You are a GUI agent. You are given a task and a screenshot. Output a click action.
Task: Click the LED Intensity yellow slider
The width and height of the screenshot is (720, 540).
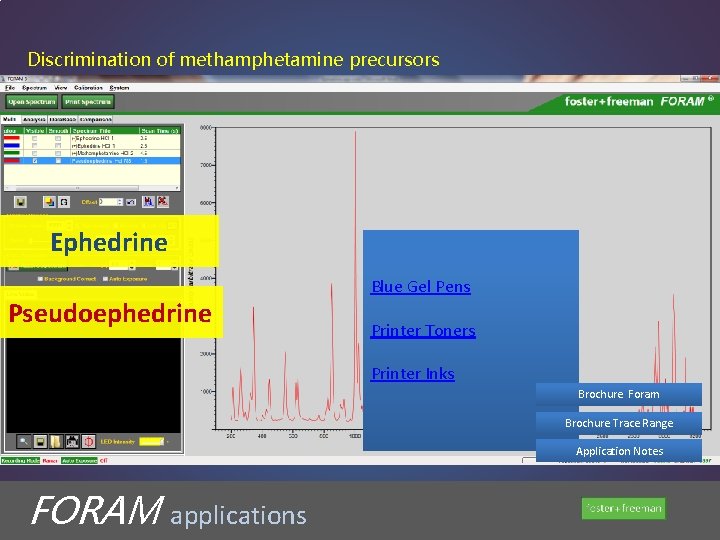tap(151, 442)
